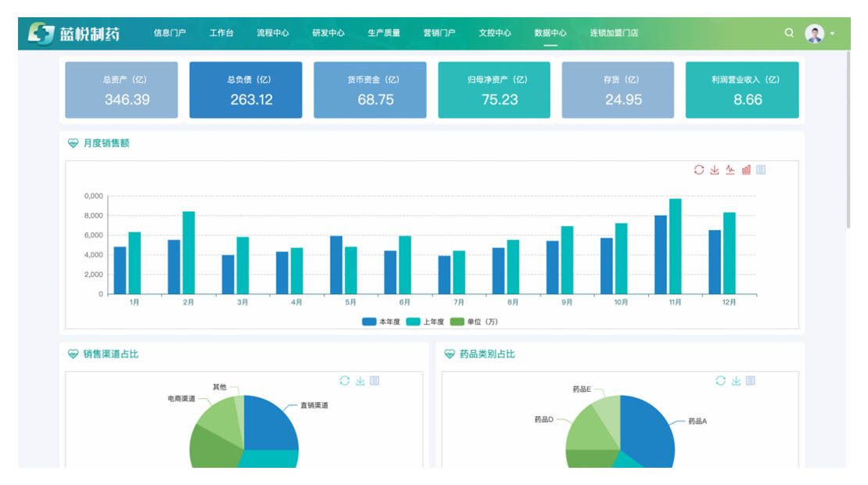Open the 连锁加盟门店 menu item
Image resolution: width=868 pixels, height=485 pixels.
[614, 33]
